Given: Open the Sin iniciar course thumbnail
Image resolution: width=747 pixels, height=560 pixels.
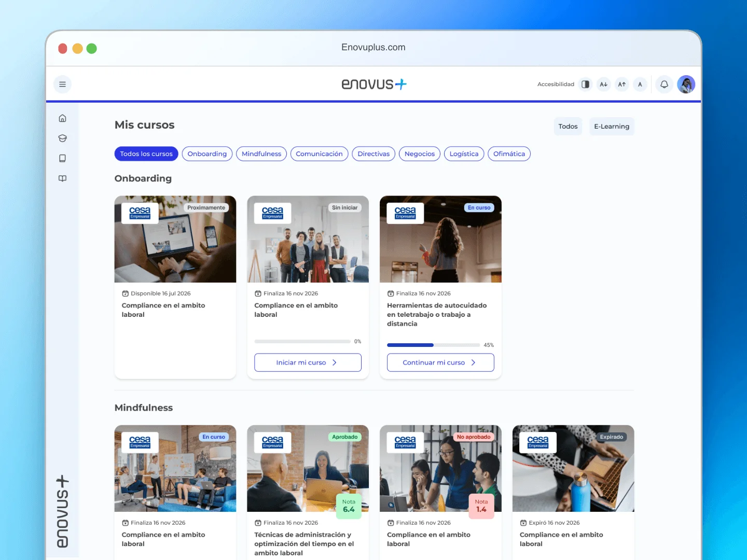Looking at the screenshot, I should (308, 239).
